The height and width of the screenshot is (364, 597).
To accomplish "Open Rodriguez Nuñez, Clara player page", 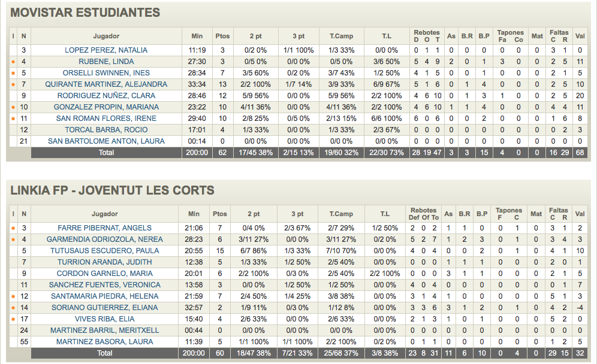I will [106, 96].
